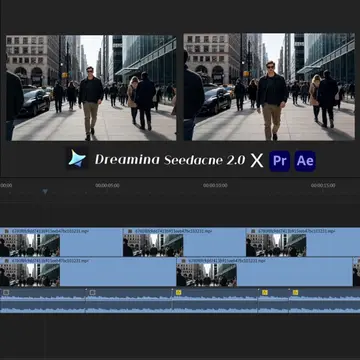This screenshot has height=360, width=360.
Task: Select the left street preview image
Action: (91, 88)
